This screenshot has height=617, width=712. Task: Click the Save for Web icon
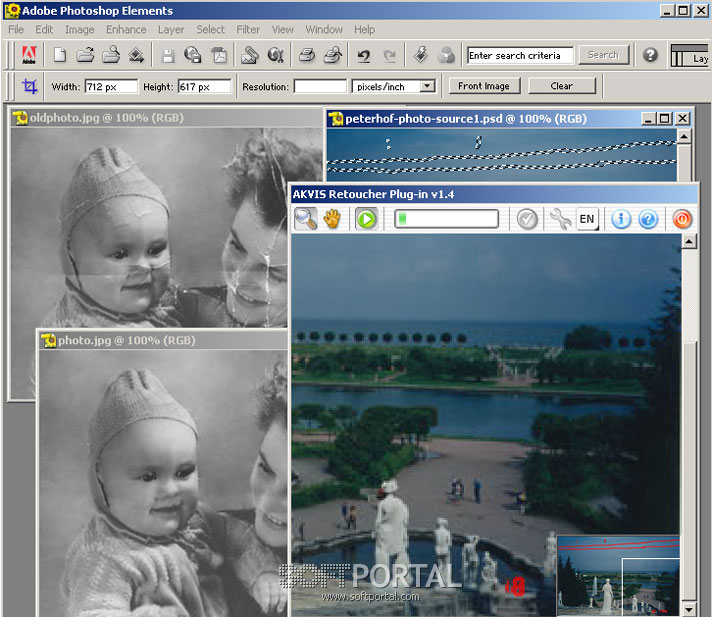pyautogui.click(x=193, y=55)
